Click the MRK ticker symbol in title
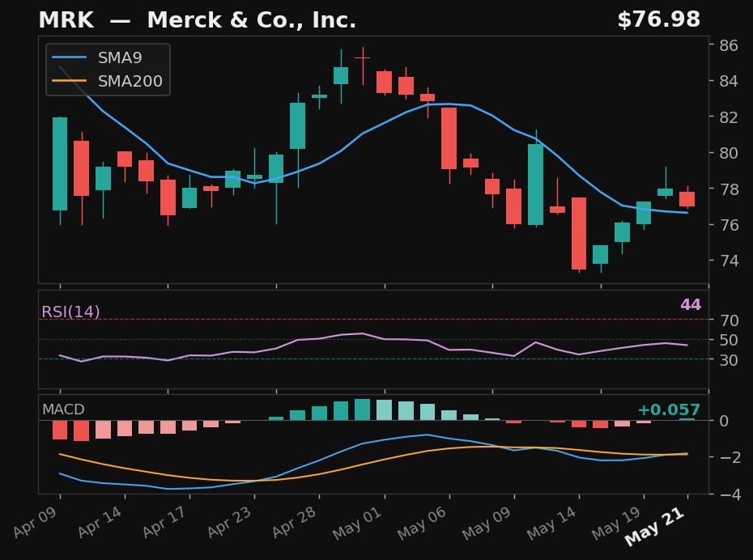Viewport: 753px width, 560px height. click(x=66, y=20)
